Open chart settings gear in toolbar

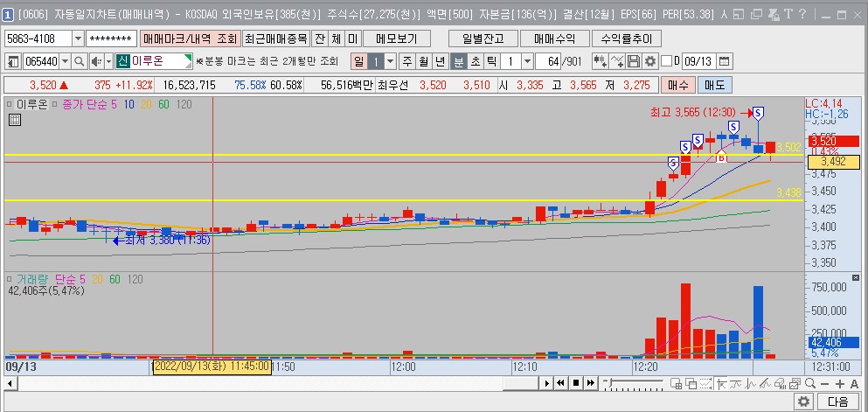649,61
